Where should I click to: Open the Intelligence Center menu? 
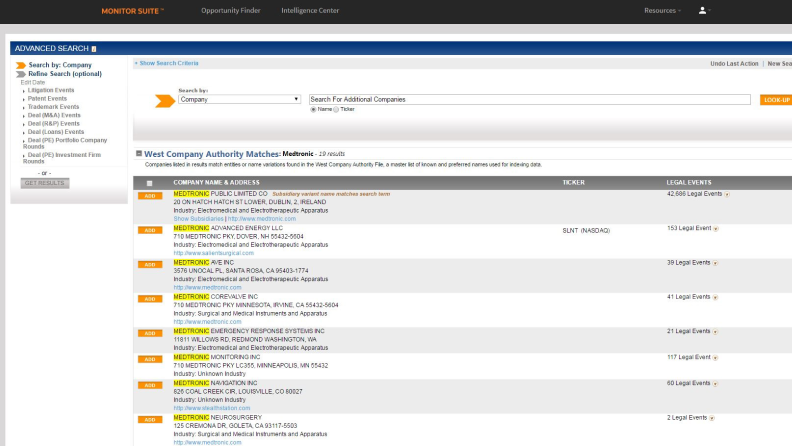tap(310, 11)
